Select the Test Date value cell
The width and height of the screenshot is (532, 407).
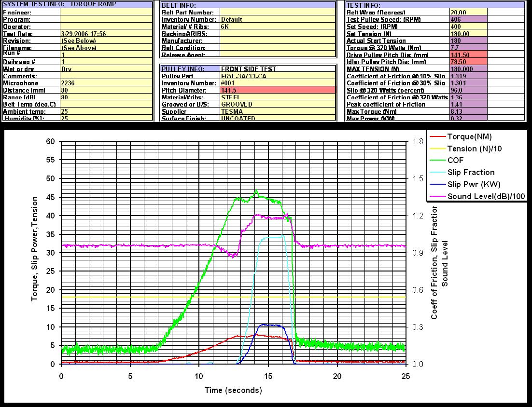pyautogui.click(x=107, y=34)
